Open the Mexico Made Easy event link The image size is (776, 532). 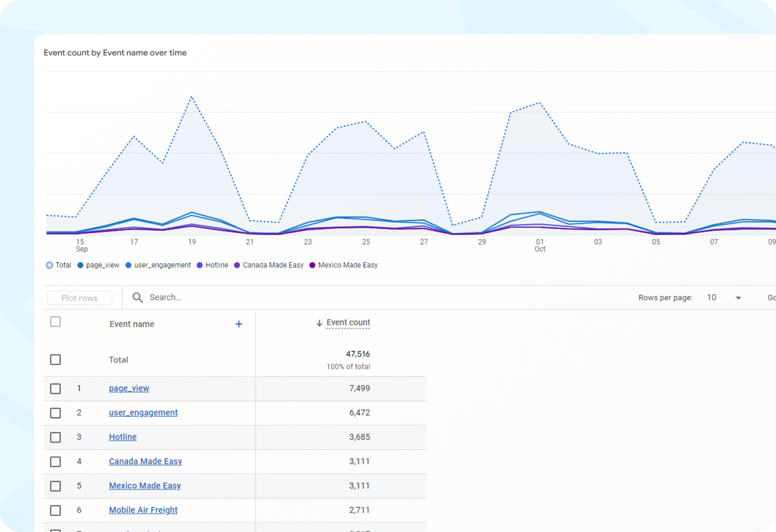pyautogui.click(x=145, y=485)
